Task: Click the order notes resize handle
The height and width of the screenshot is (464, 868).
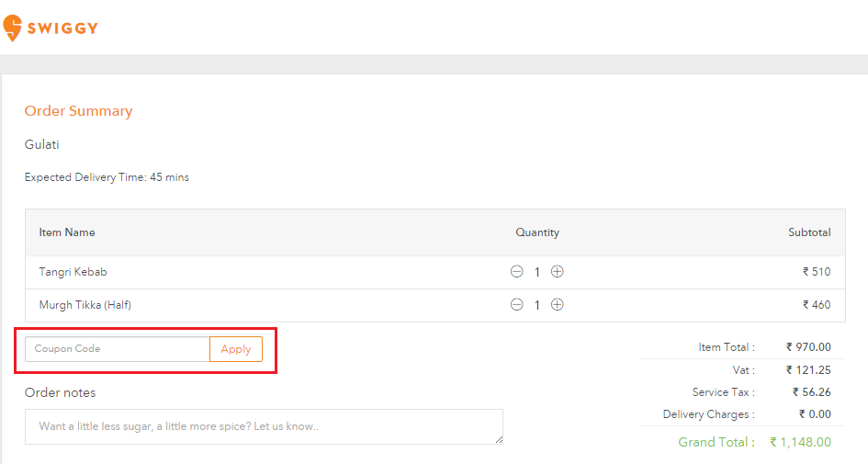Action: point(500,439)
